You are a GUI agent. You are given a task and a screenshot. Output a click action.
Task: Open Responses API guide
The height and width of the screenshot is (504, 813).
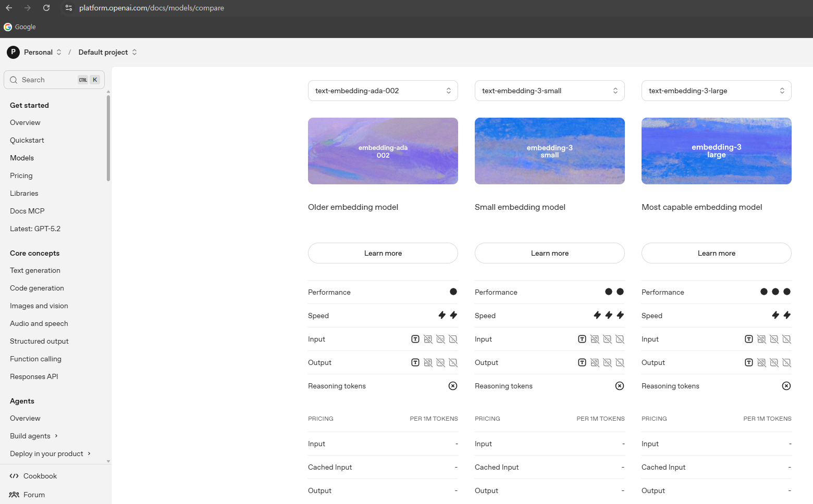[34, 376]
